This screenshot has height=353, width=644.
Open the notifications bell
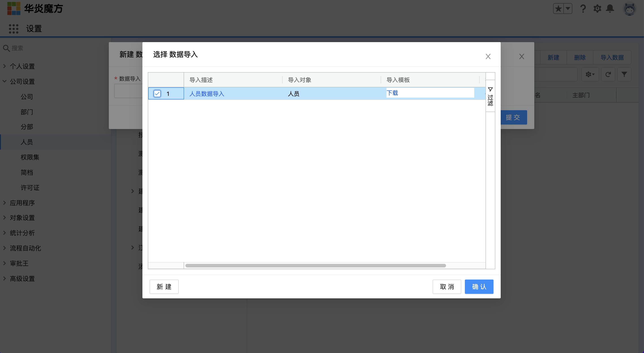(x=610, y=9)
